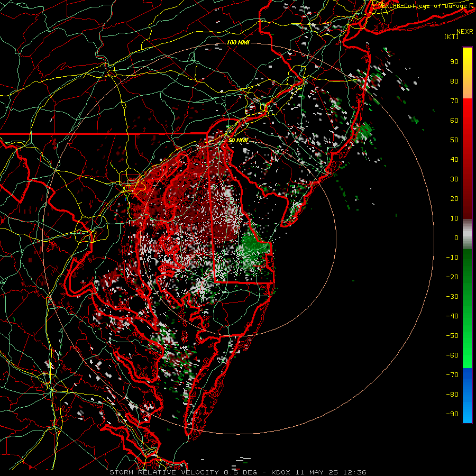Click the 50 NMI range ring label
This screenshot has width=476, height=476.
click(x=239, y=140)
